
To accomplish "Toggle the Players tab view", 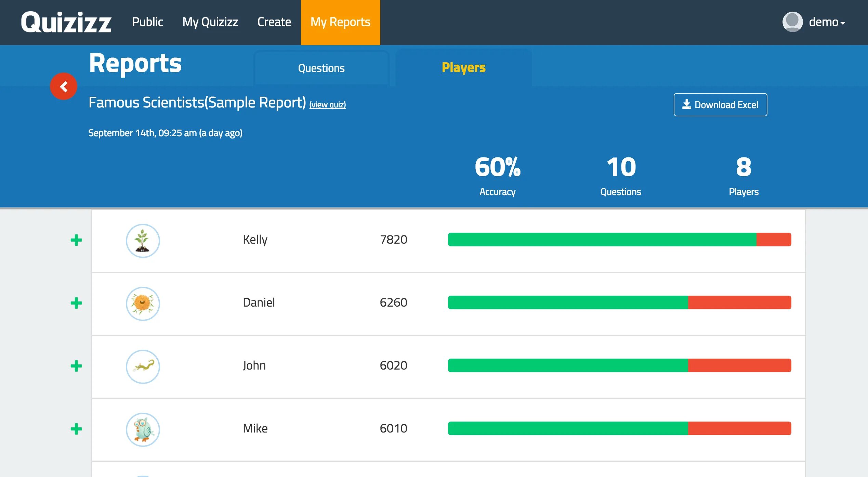I will pyautogui.click(x=464, y=67).
